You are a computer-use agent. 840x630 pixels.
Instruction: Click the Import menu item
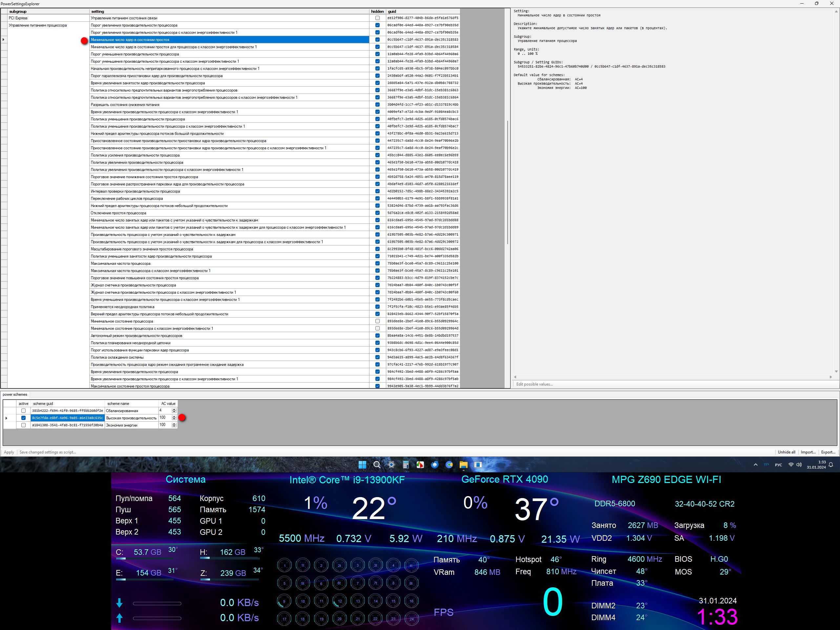[808, 452]
